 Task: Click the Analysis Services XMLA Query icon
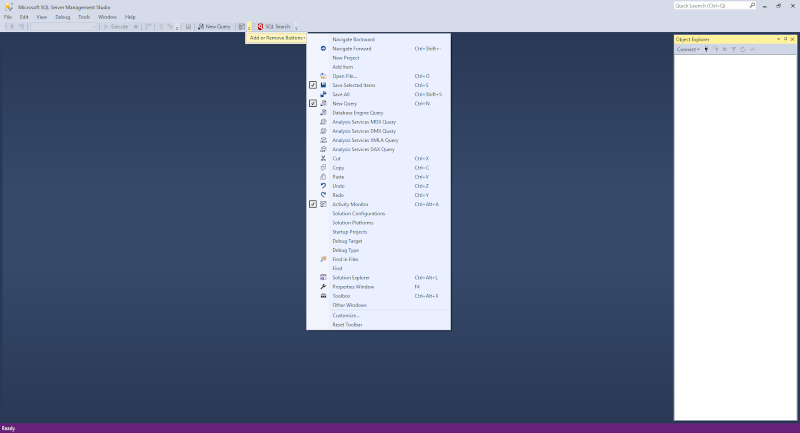click(x=323, y=140)
